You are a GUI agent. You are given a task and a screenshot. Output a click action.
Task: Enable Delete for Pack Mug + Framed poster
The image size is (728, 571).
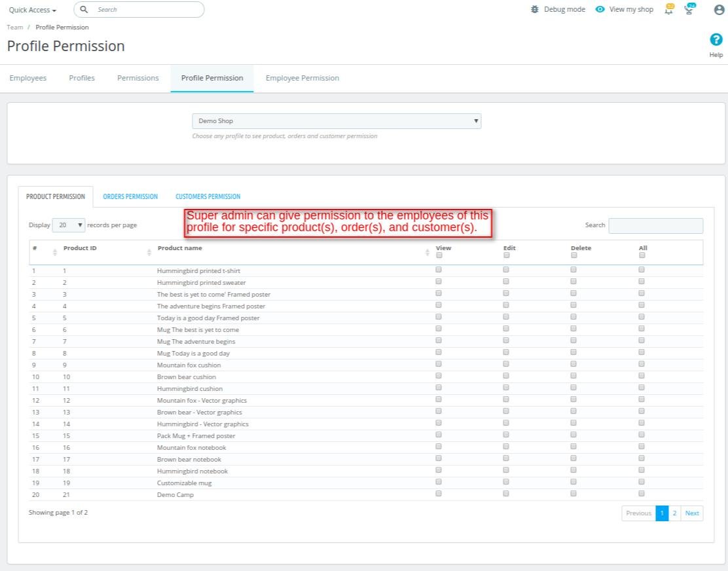pos(573,435)
